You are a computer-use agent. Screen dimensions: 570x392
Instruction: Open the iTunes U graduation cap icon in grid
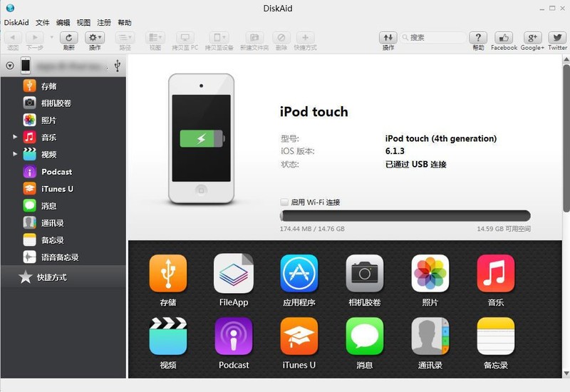[299, 336]
